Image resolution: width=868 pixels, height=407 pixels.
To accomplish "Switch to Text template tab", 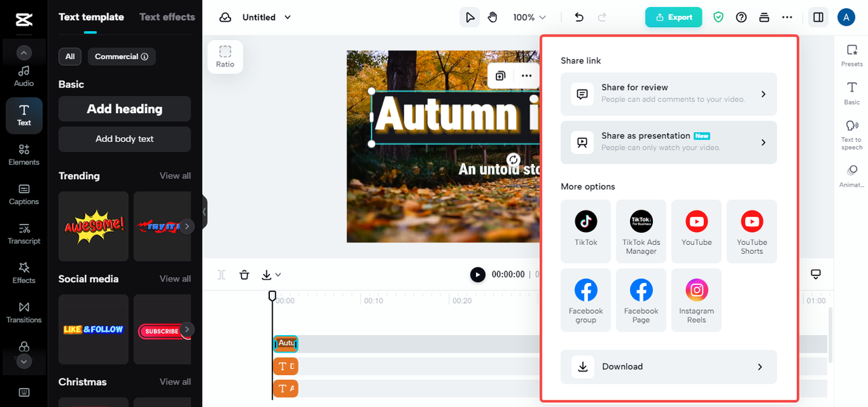I will click(92, 17).
